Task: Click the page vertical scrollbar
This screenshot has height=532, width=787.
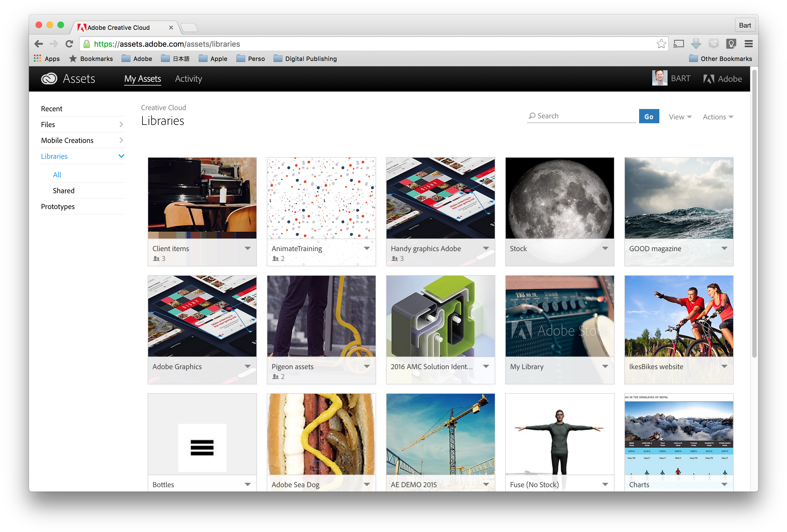Action: click(x=754, y=213)
